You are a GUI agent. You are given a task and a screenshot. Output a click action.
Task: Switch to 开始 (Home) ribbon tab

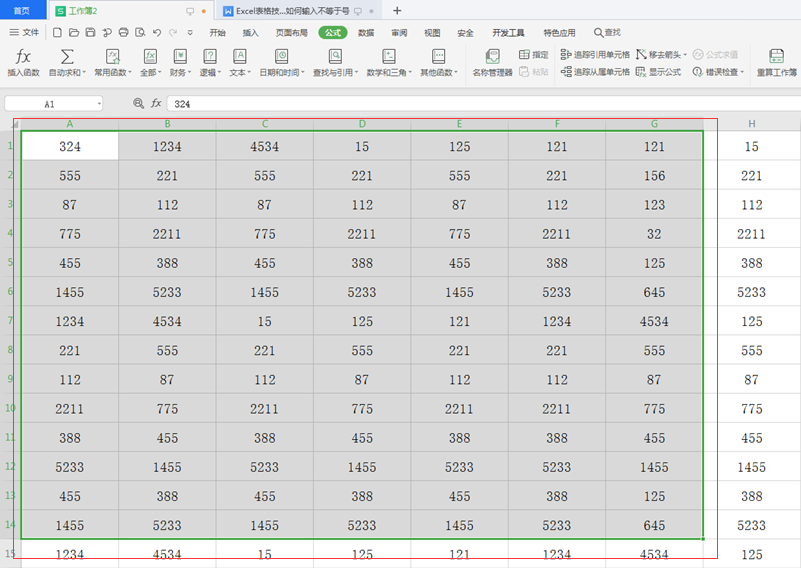pos(217,33)
